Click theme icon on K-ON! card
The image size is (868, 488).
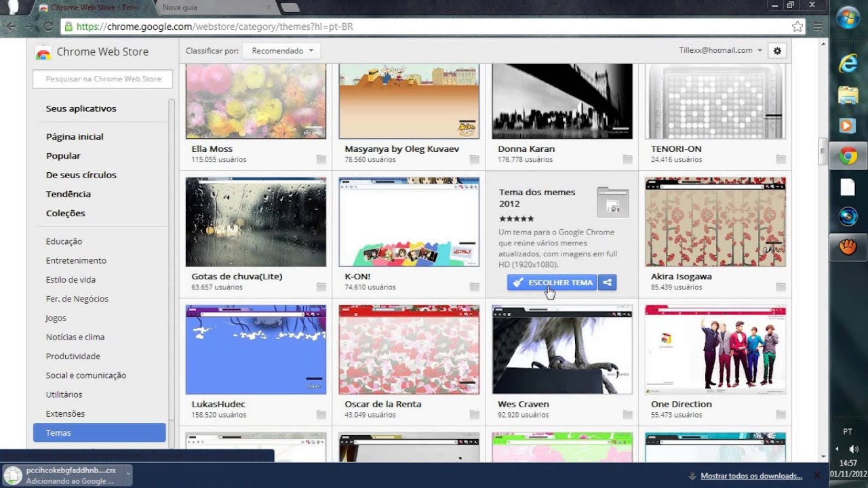475,287
